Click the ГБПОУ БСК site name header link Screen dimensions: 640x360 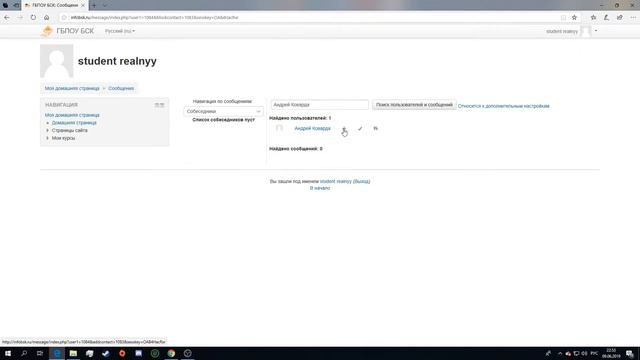pyautogui.click(x=75, y=31)
